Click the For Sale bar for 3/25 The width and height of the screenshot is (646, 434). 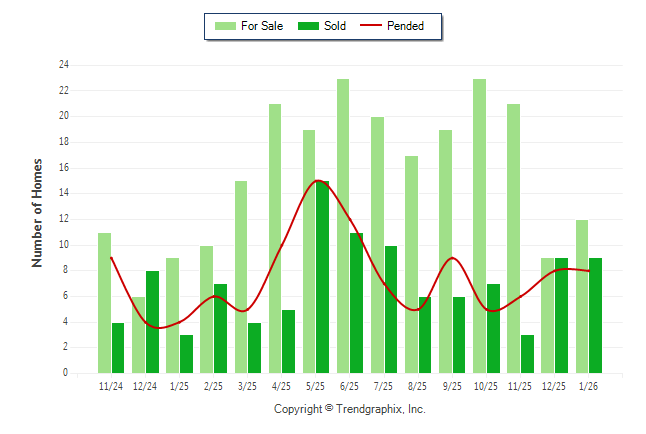[241, 277]
